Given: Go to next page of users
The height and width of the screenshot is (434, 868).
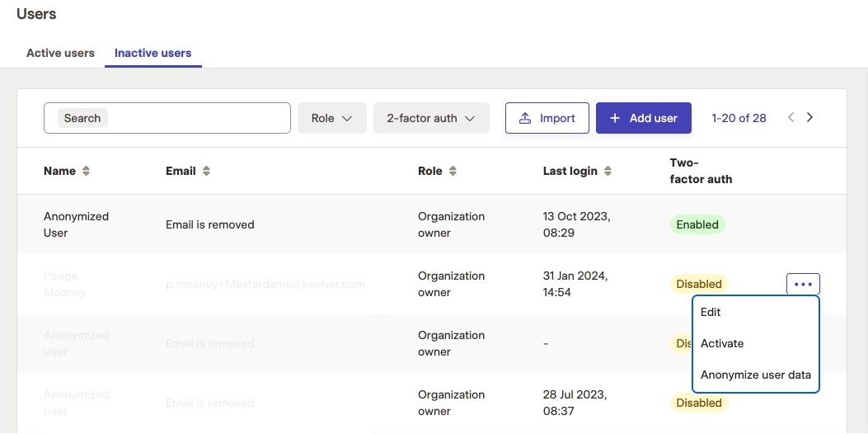Looking at the screenshot, I should [x=809, y=117].
